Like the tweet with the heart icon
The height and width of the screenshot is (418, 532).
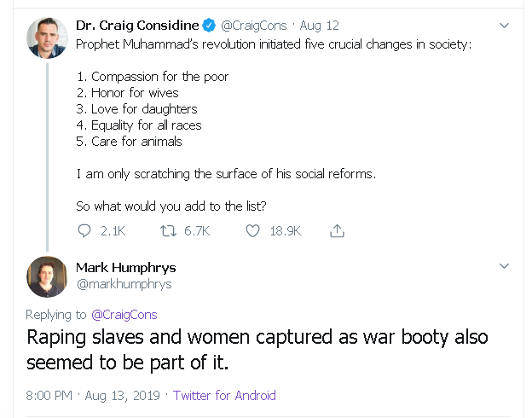(x=252, y=230)
